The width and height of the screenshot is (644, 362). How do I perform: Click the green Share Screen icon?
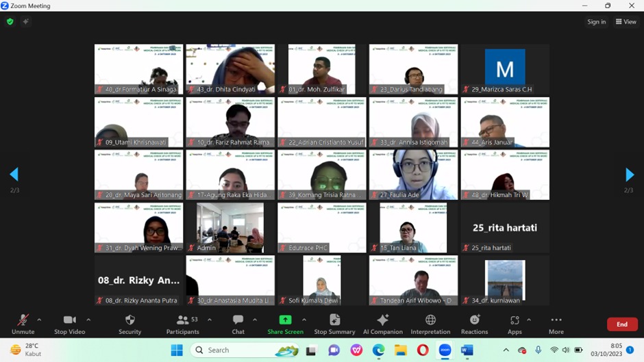(285, 320)
